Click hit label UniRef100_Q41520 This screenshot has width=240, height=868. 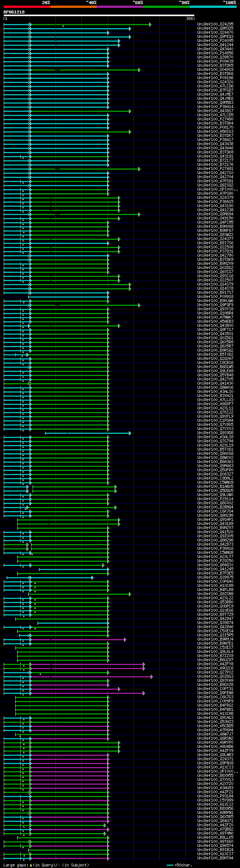[x=215, y=532]
